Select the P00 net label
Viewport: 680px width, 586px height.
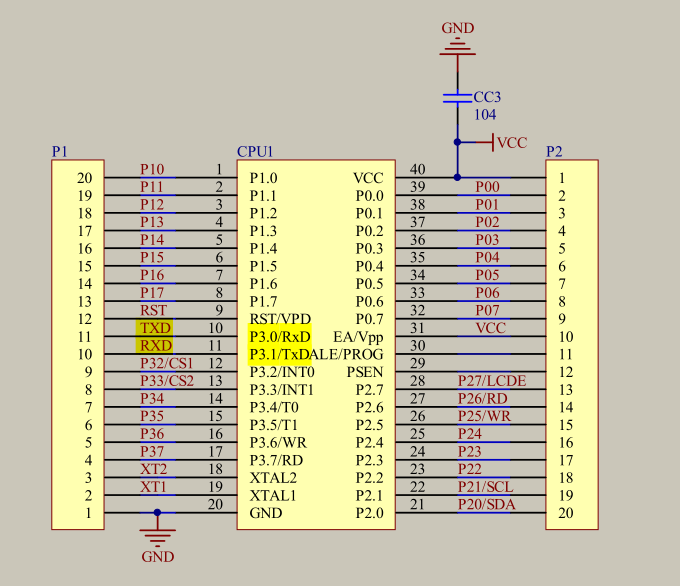click(x=487, y=187)
